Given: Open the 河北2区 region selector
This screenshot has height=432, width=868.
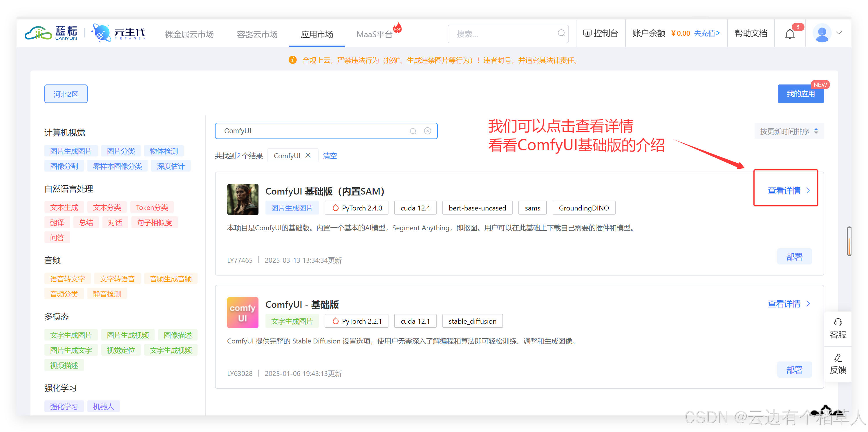Looking at the screenshot, I should pos(66,94).
